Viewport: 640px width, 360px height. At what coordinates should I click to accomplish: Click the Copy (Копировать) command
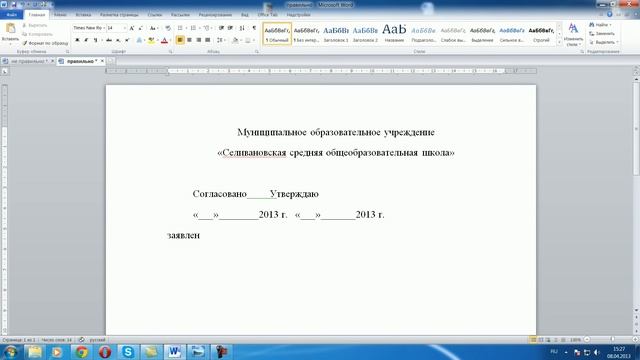[x=37, y=34]
